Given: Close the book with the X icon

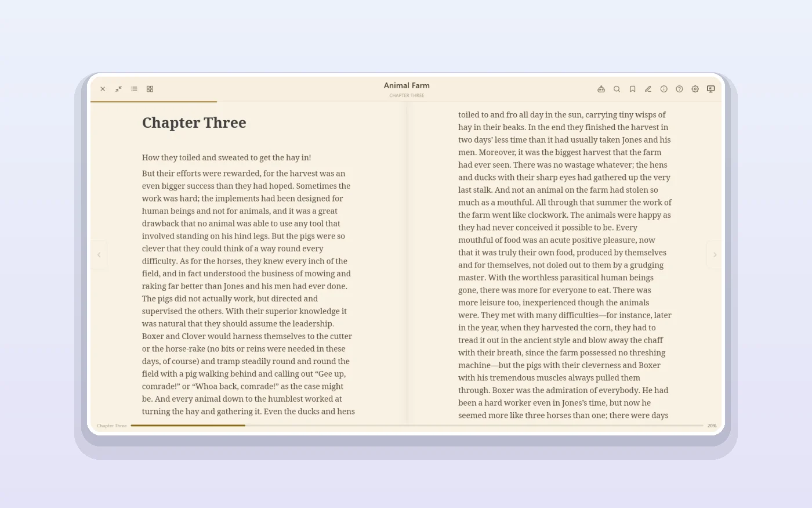Looking at the screenshot, I should [103, 89].
